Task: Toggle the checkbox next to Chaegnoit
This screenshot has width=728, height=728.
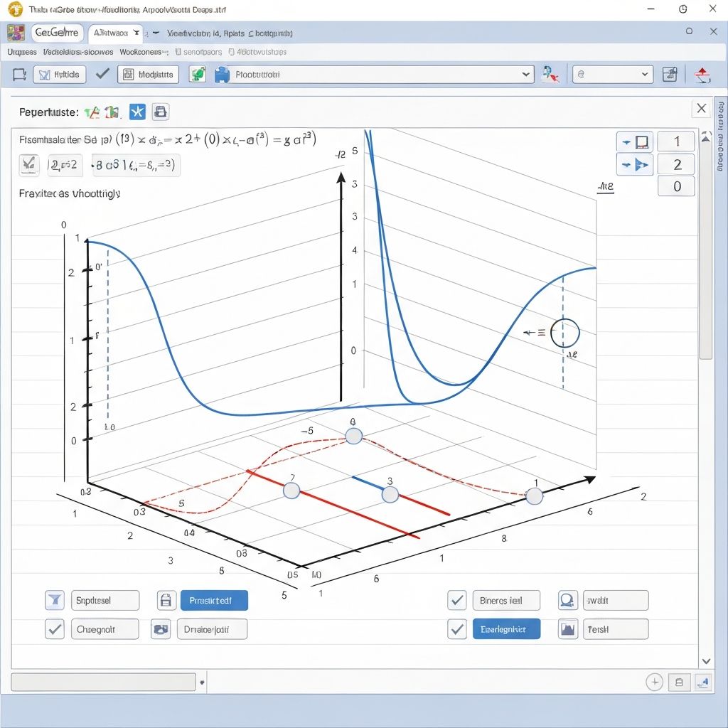Action: (55, 629)
